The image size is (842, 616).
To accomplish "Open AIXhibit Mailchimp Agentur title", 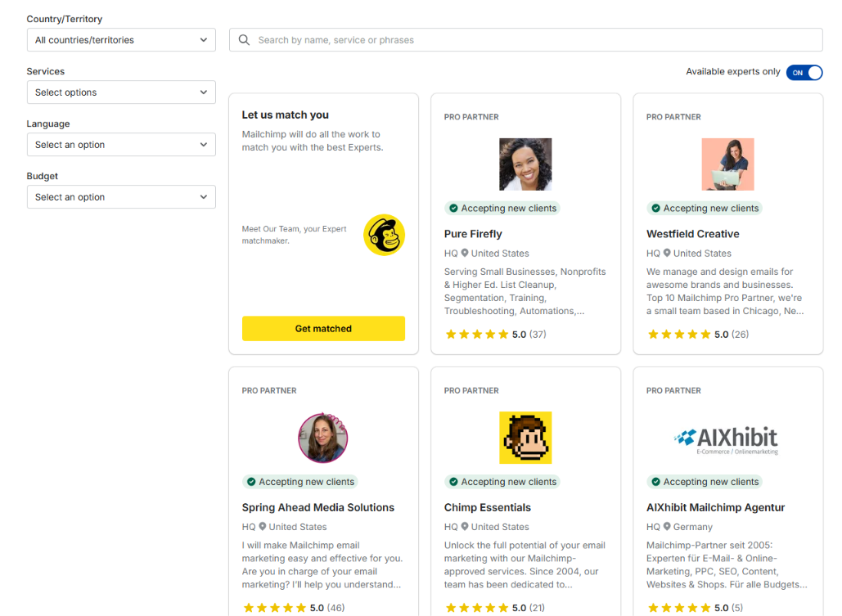I will point(716,507).
